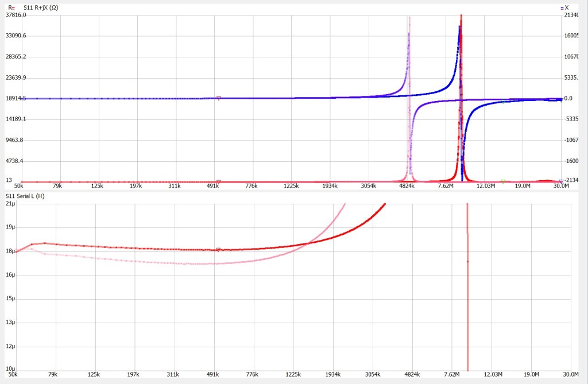The width and height of the screenshot is (588, 384).
Task: Click the red marker on the reactance trace
Action: (218, 98)
